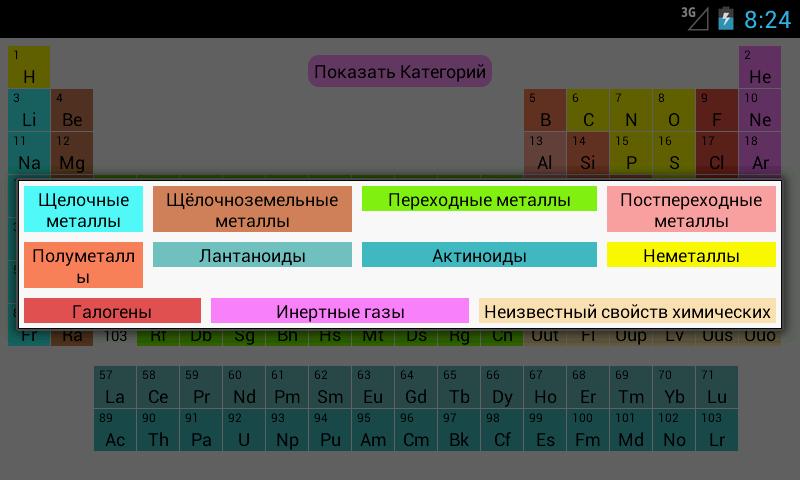Viewport: 800px width, 480px height.
Task: Open Europium (Eu) cell
Action: 373,387
